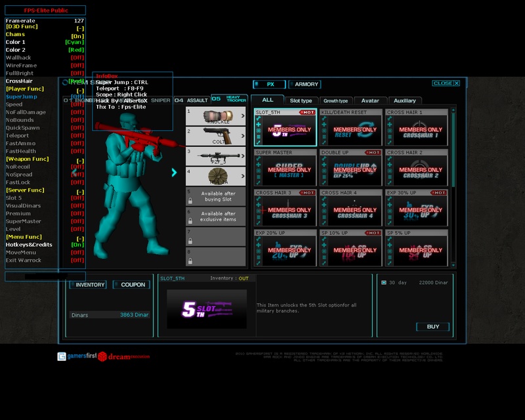Click the Color 1 Cyan value
This screenshot has height=420, width=525.
pos(74,42)
